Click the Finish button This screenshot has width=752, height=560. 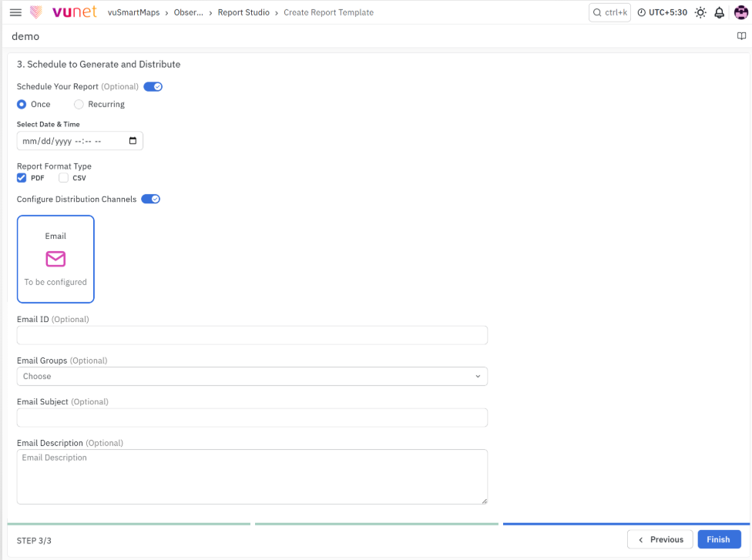719,539
